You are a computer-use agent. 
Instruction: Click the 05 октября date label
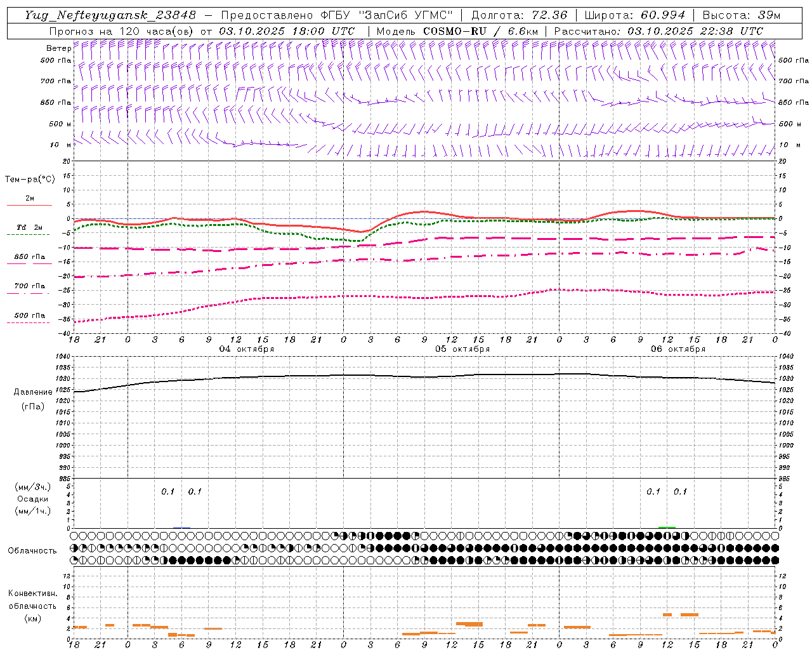point(462,349)
